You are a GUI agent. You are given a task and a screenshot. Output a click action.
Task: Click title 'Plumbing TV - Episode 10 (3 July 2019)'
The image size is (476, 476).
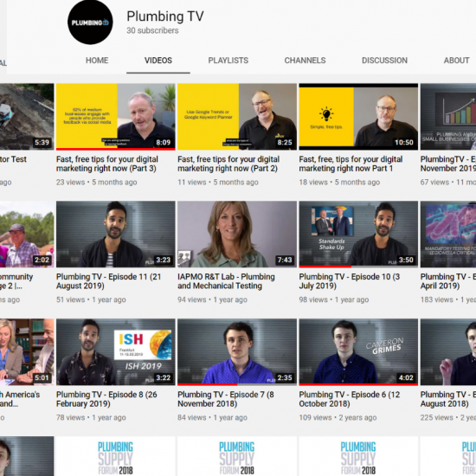pos(350,281)
